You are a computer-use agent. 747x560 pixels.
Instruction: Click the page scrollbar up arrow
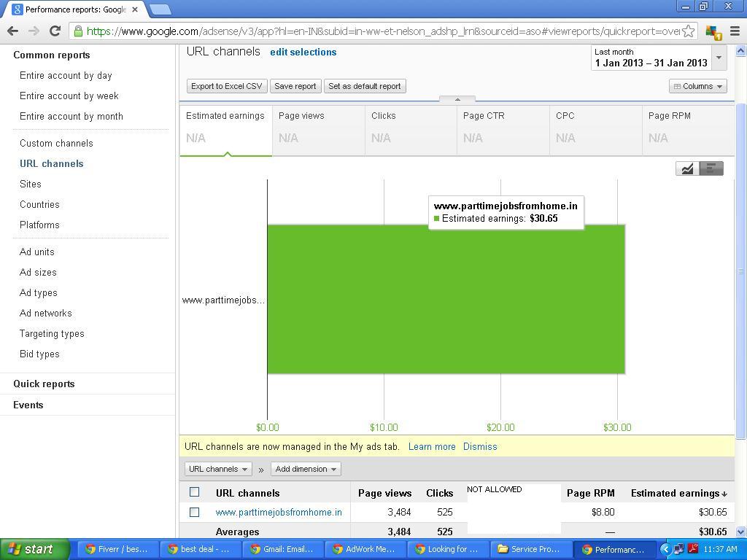[741, 50]
